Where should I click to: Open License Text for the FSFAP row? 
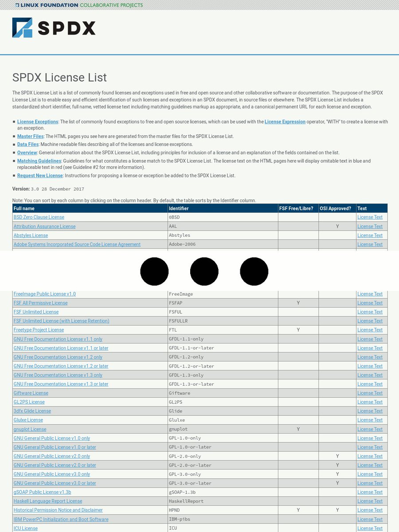click(x=370, y=303)
